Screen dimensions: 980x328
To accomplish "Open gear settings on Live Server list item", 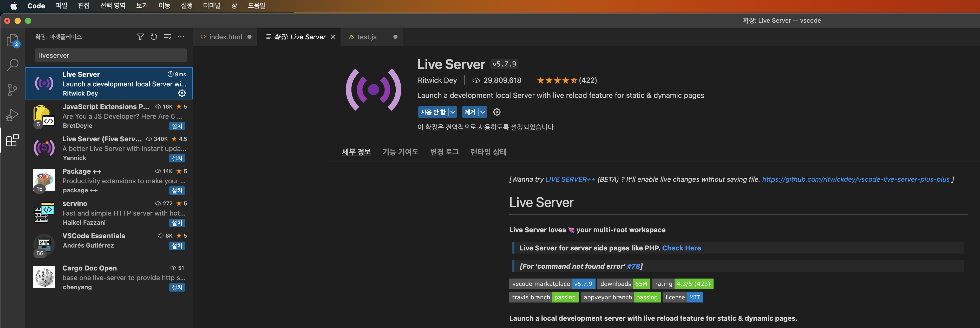I will [x=182, y=93].
